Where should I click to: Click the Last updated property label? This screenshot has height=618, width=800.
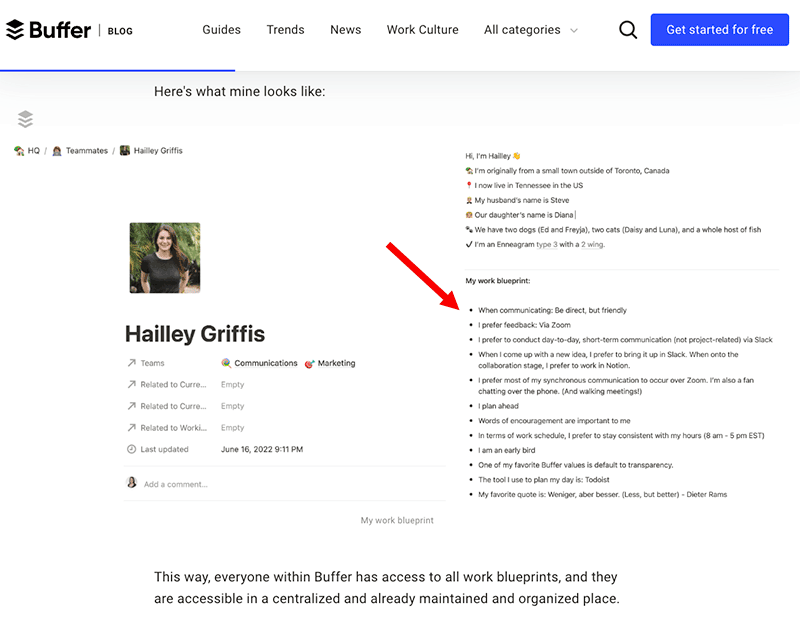(164, 449)
